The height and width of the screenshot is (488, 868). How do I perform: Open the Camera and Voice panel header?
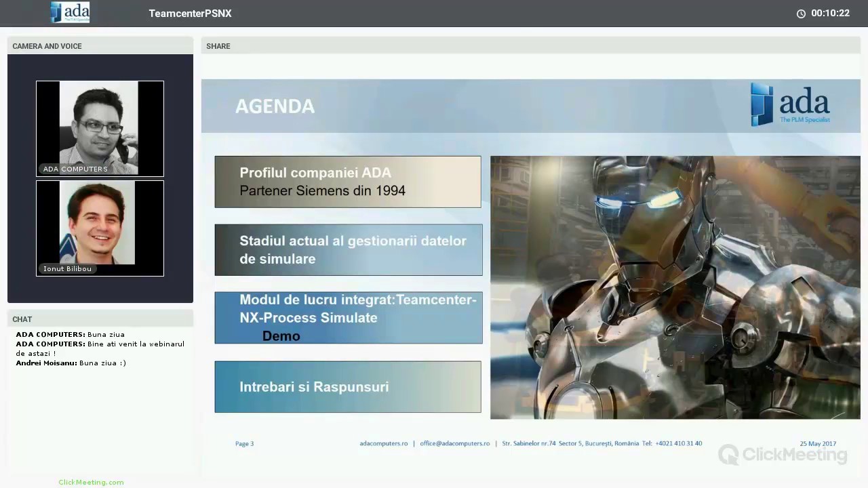pyautogui.click(x=100, y=46)
